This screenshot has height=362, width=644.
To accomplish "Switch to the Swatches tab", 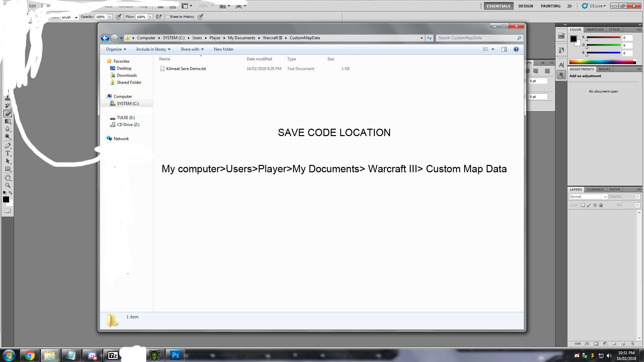I will 595,29.
